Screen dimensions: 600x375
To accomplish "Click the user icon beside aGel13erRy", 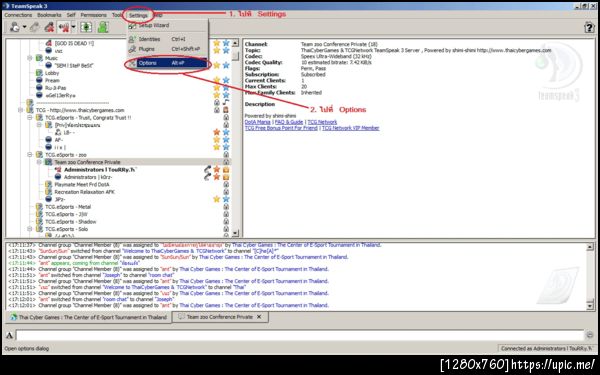I will coord(39,95).
